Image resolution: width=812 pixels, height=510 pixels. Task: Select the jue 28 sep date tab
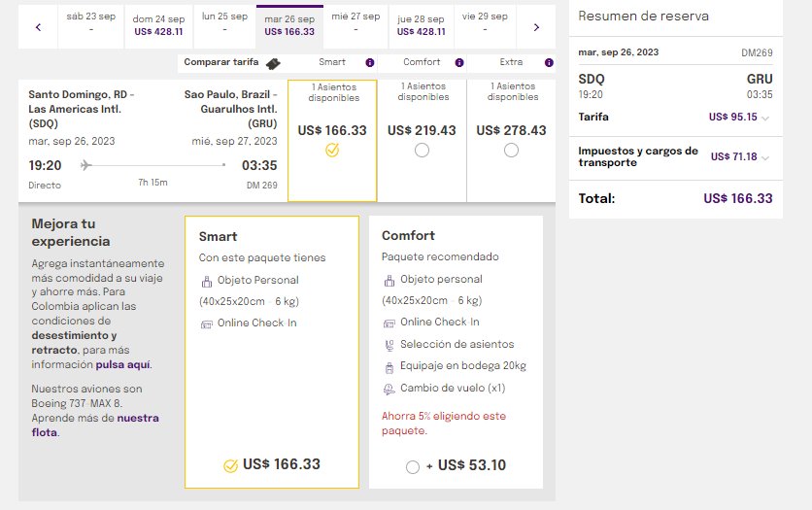(422, 24)
